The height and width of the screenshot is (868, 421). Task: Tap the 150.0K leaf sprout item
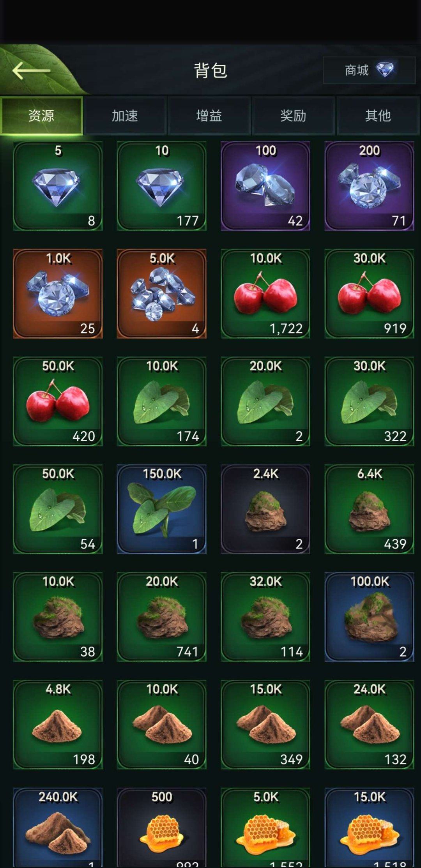pos(161,509)
